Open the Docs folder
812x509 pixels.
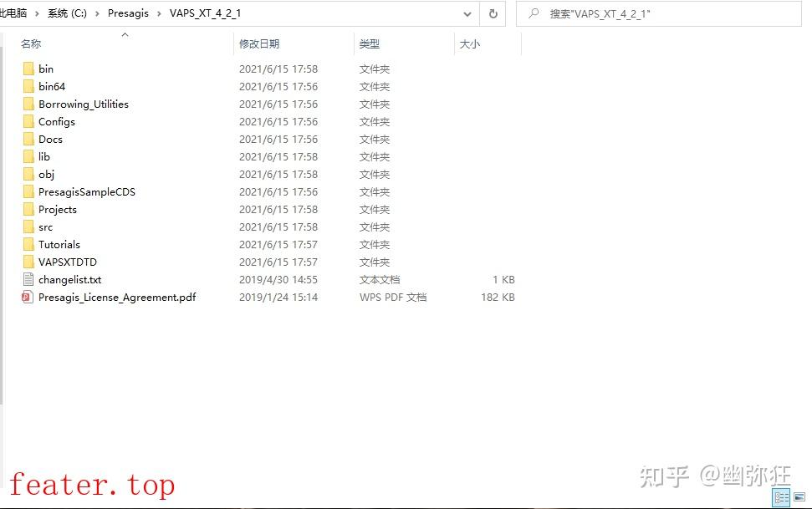pos(51,139)
